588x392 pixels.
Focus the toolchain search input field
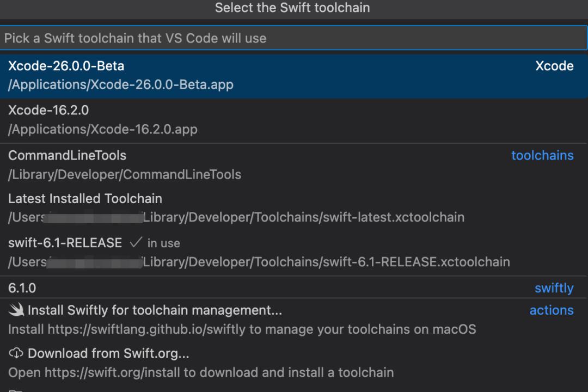[294, 38]
